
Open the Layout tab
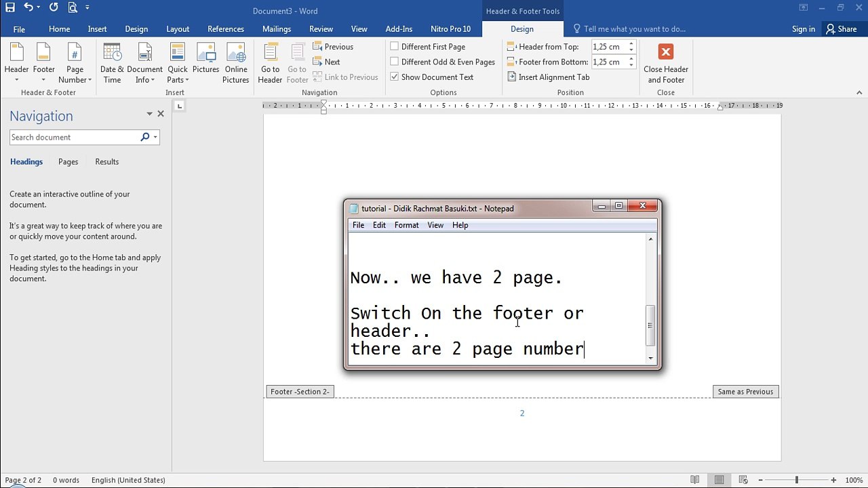pyautogui.click(x=178, y=29)
